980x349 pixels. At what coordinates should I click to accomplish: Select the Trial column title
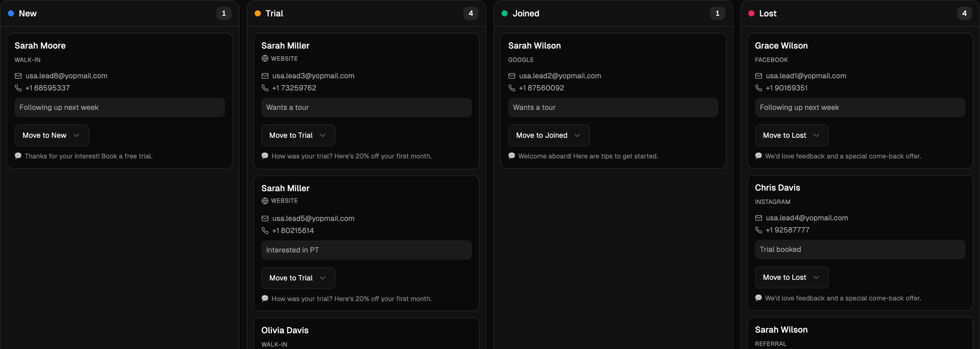(274, 13)
